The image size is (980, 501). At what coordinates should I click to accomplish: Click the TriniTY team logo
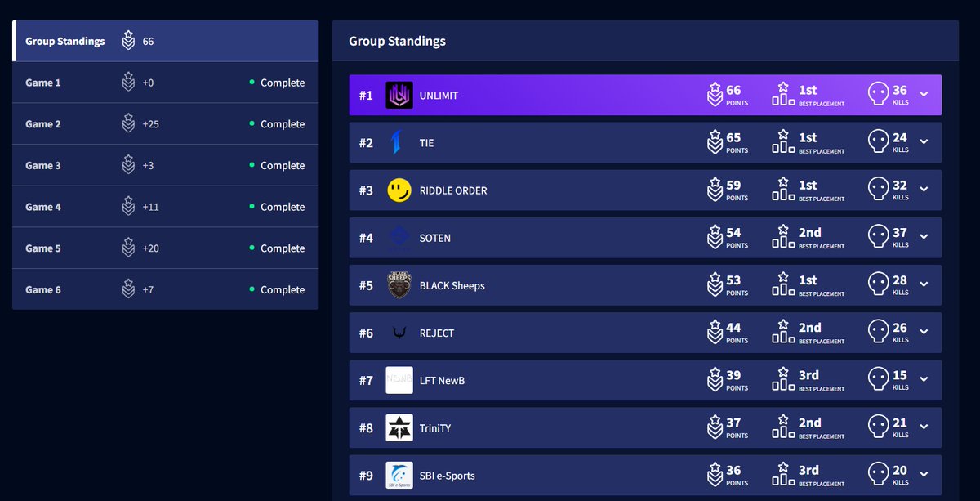pyautogui.click(x=399, y=427)
